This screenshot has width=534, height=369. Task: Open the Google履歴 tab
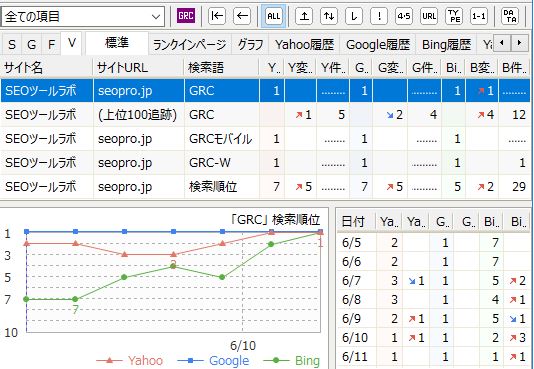coord(378,45)
